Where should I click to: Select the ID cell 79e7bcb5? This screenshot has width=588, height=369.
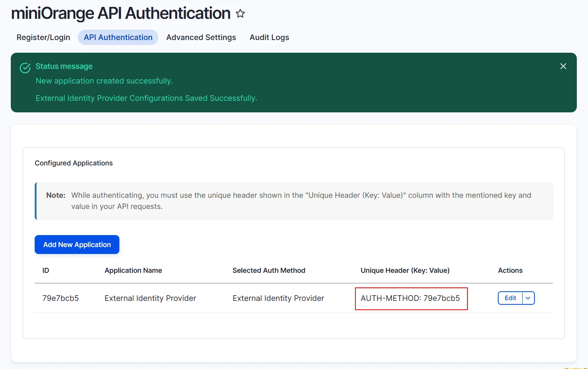point(60,298)
